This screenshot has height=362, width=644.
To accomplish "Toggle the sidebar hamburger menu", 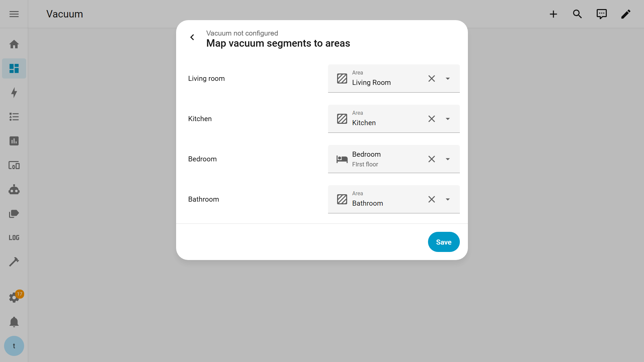I will pos(14,14).
